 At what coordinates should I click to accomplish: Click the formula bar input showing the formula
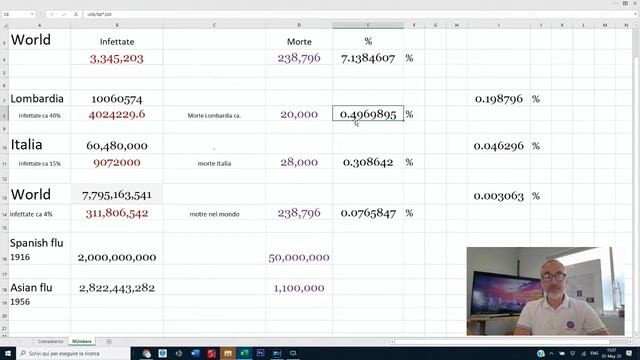(x=359, y=14)
